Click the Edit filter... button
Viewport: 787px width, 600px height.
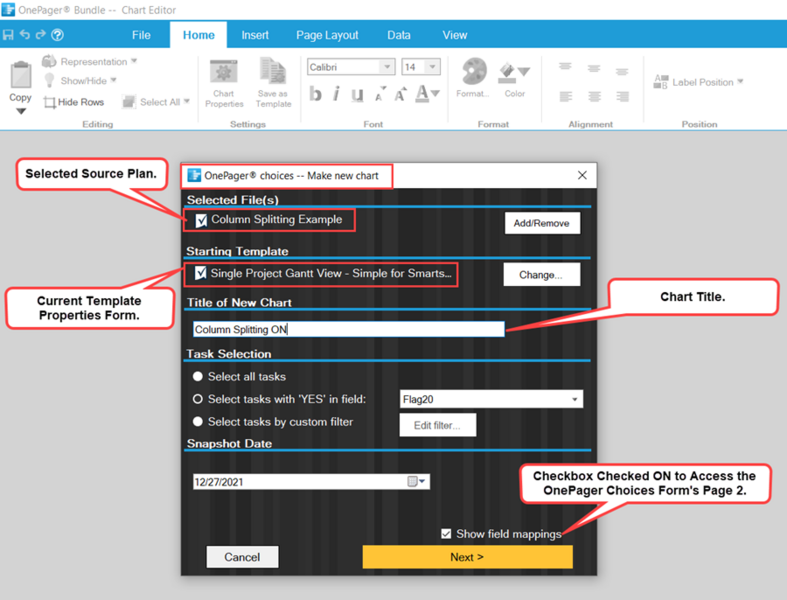438,425
